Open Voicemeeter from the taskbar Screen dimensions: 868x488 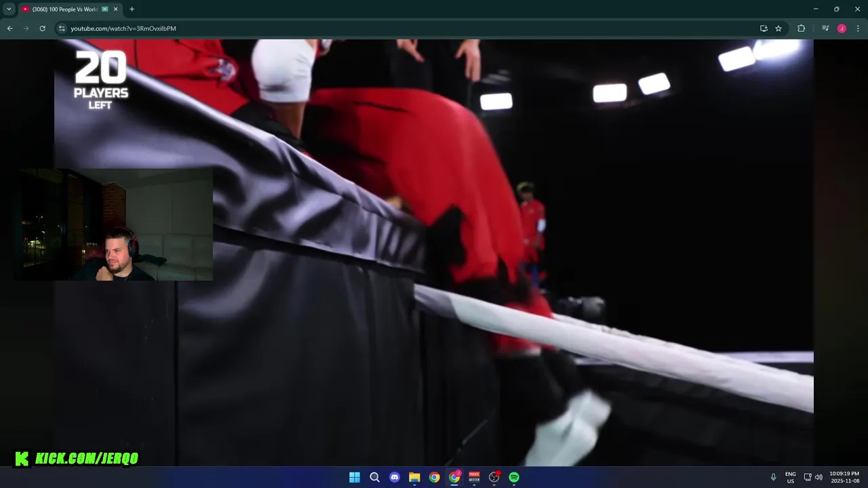pyautogui.click(x=474, y=477)
